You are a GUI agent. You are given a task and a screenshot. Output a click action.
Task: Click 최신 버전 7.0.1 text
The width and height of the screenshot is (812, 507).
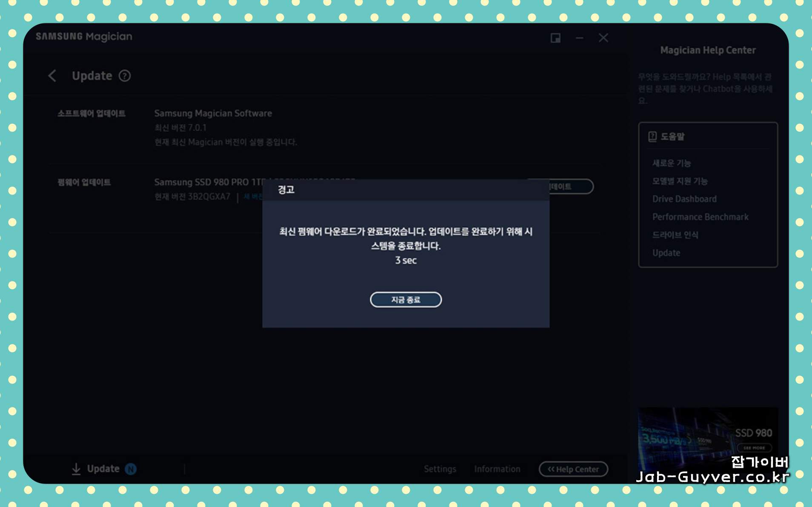pyautogui.click(x=180, y=128)
